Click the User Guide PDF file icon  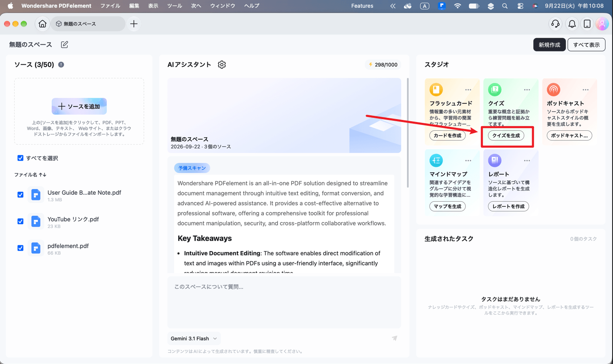point(36,195)
